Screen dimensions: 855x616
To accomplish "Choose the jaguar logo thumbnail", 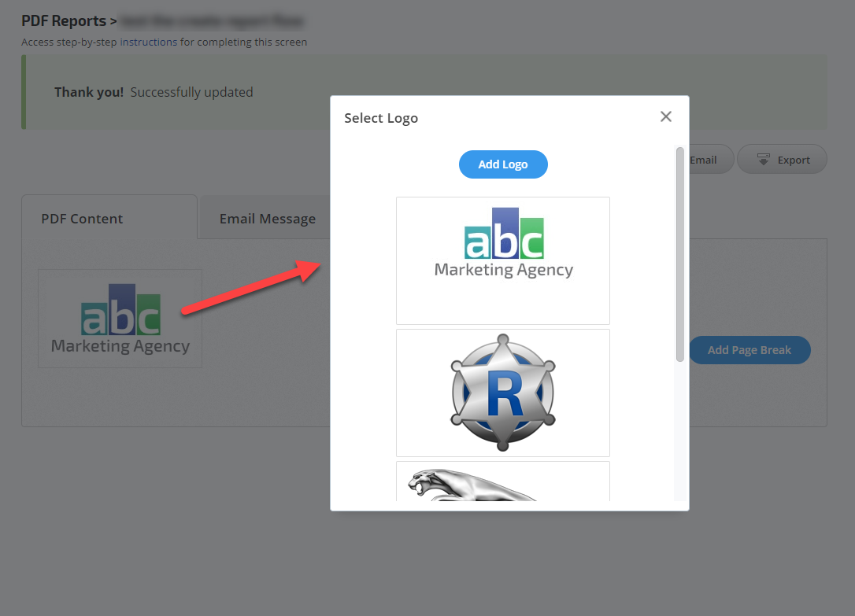I will click(x=503, y=481).
